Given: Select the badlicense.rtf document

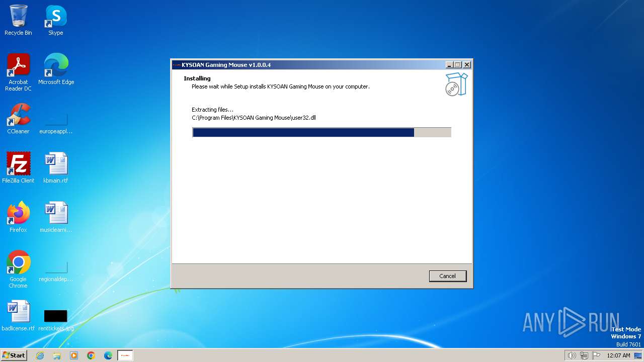Looking at the screenshot, I should click(18, 316).
